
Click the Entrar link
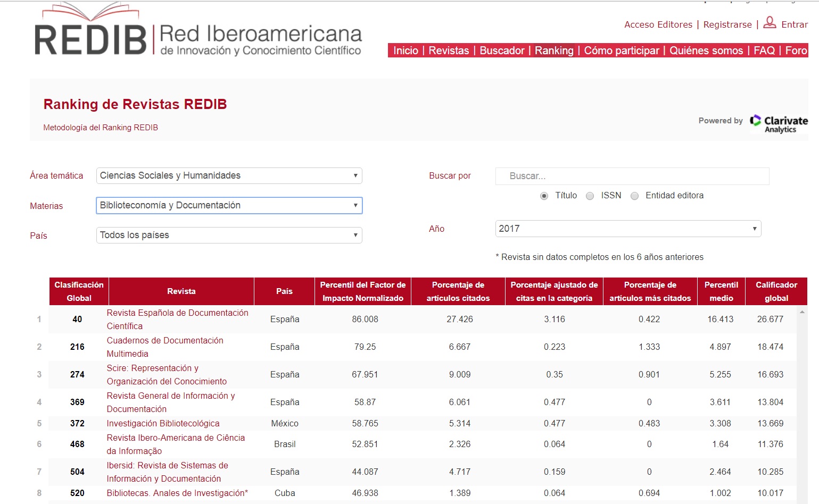795,24
